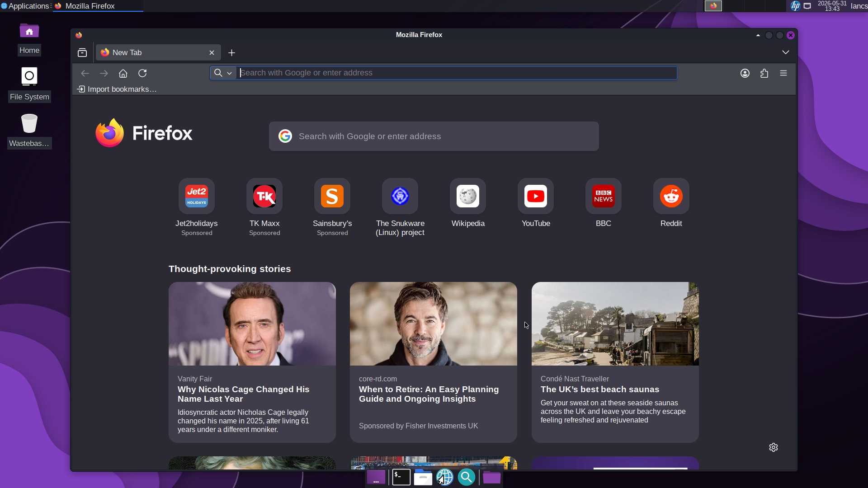Open the retirement guide story image
Image resolution: width=868 pixels, height=488 pixels.
[x=434, y=324]
